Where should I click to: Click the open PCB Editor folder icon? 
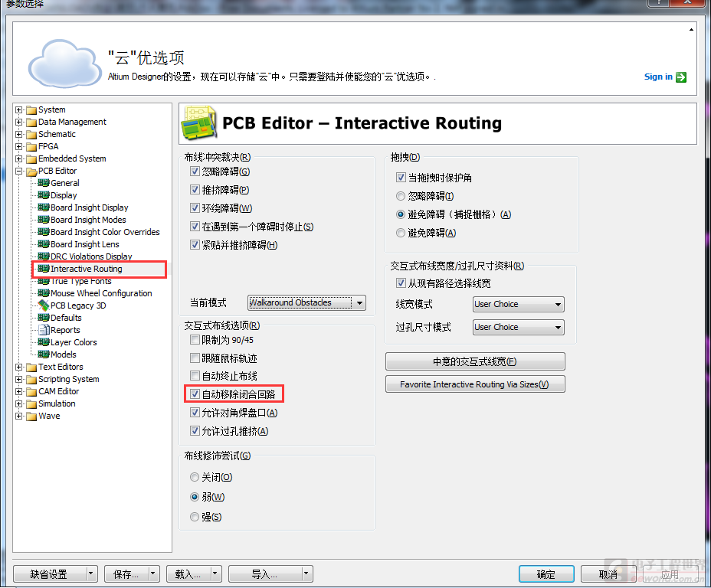[31, 171]
